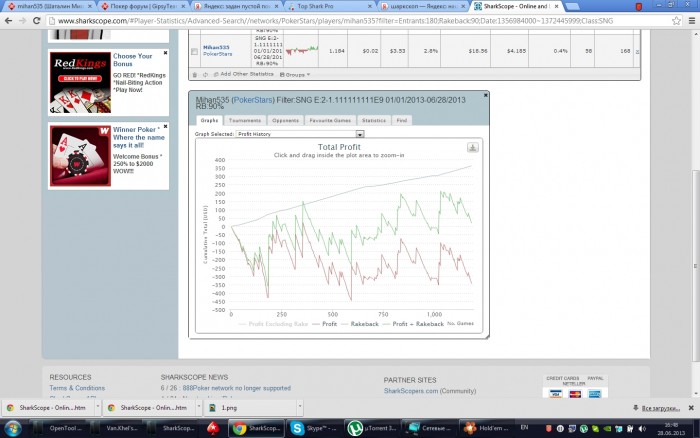The width and height of the screenshot is (700, 438).
Task: Toggle the Profit + Rakeback legend series
Action: point(413,324)
